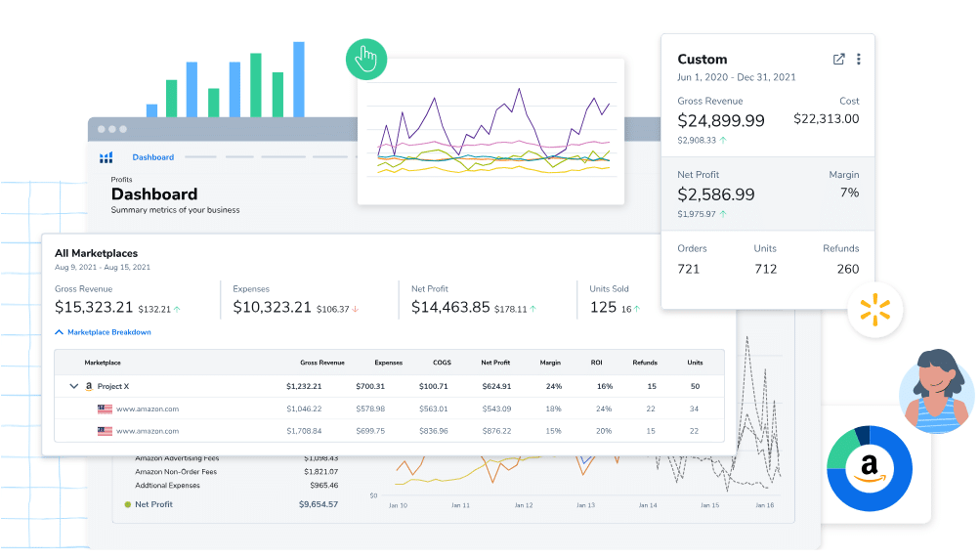The height and width of the screenshot is (559, 980).
Task: Click the Project X Net Profit $624.91
Action: (496, 386)
